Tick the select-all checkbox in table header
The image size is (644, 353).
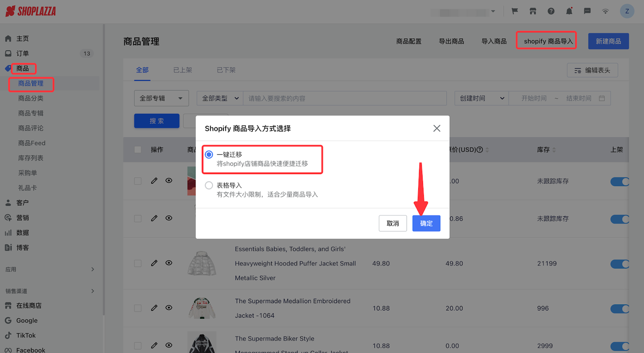pos(137,149)
